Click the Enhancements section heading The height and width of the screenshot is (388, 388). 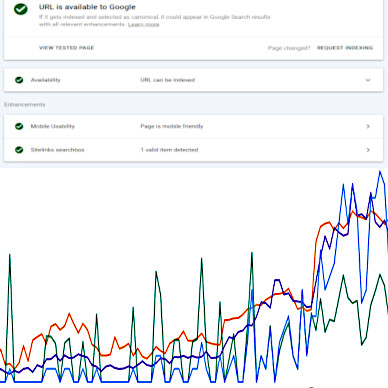(25, 105)
